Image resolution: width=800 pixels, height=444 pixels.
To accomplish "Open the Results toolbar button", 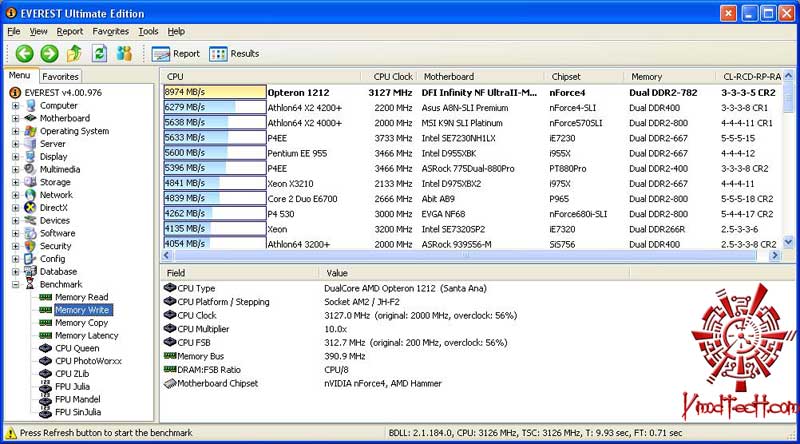I will point(234,54).
